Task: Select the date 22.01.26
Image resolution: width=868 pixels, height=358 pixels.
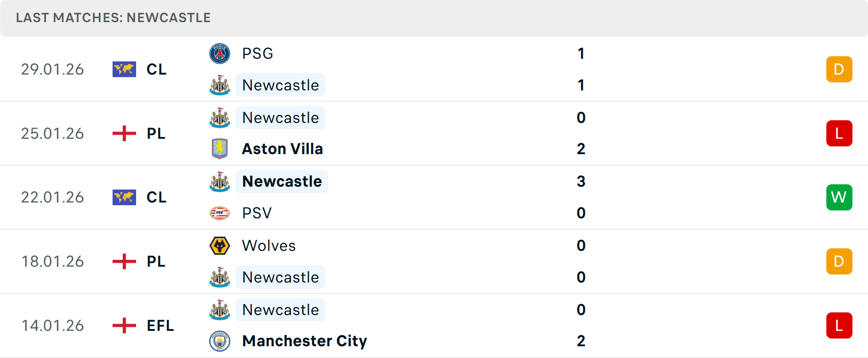Action: point(52,197)
